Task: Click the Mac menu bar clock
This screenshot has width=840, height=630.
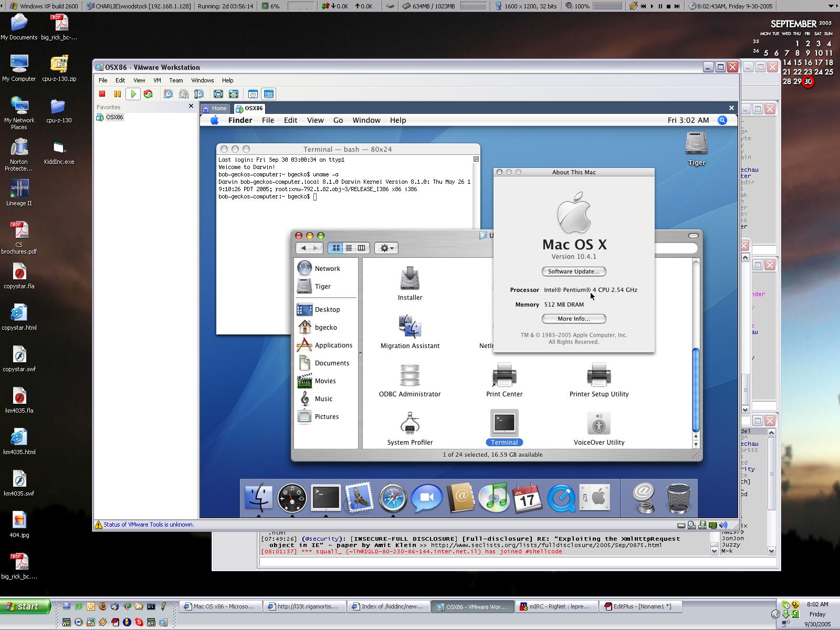Action: [x=688, y=120]
